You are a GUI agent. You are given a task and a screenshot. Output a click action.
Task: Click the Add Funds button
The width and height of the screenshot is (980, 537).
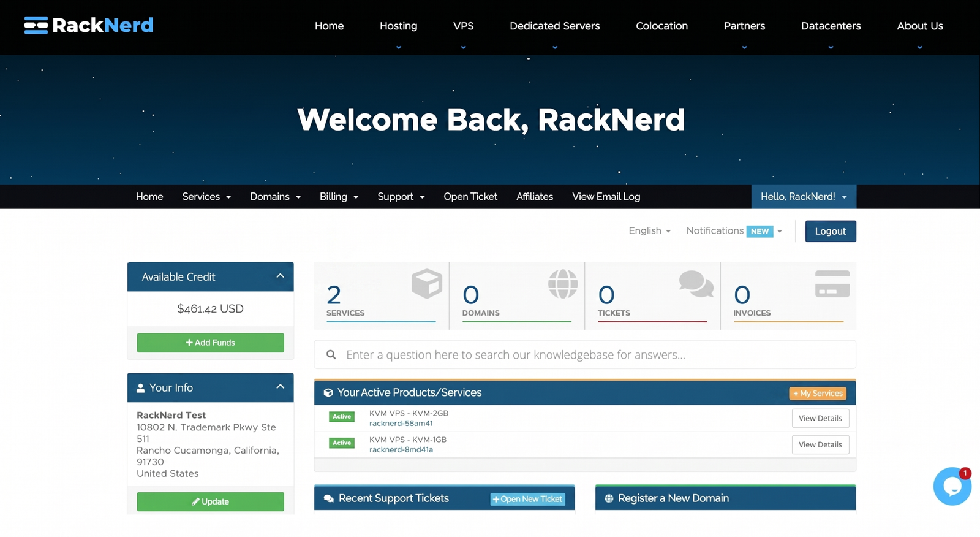210,343
